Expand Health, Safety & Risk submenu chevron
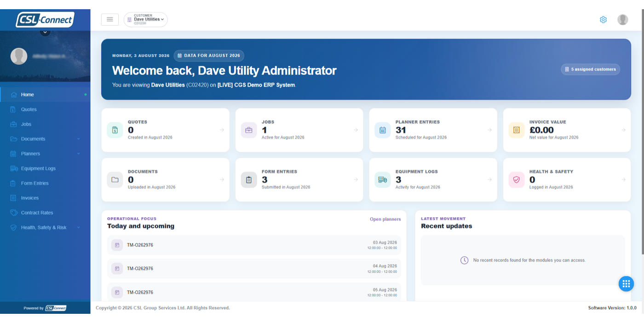The image size is (644, 323). click(x=78, y=228)
